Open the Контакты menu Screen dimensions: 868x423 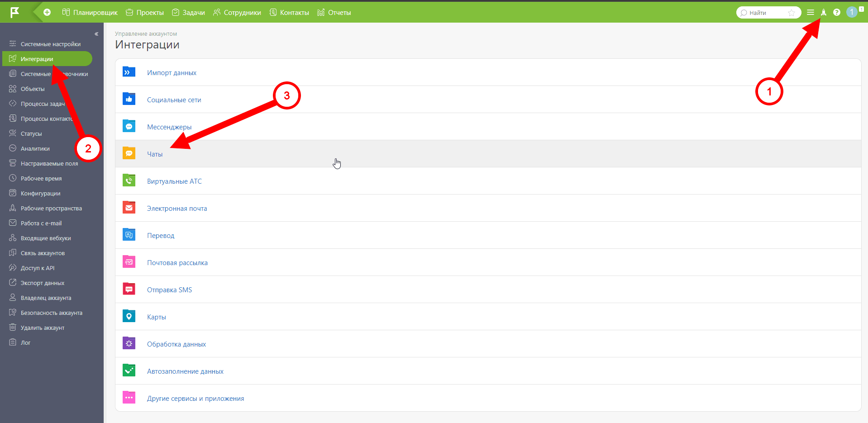point(289,13)
